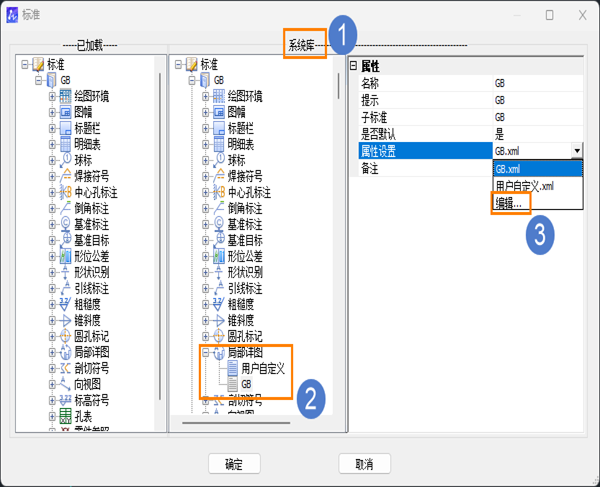Open the 属性设置 dropdown arrow
The image size is (600, 487).
[x=577, y=151]
